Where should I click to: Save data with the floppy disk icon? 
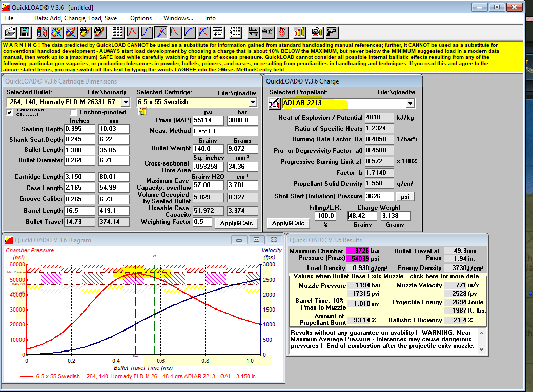[x=25, y=32]
